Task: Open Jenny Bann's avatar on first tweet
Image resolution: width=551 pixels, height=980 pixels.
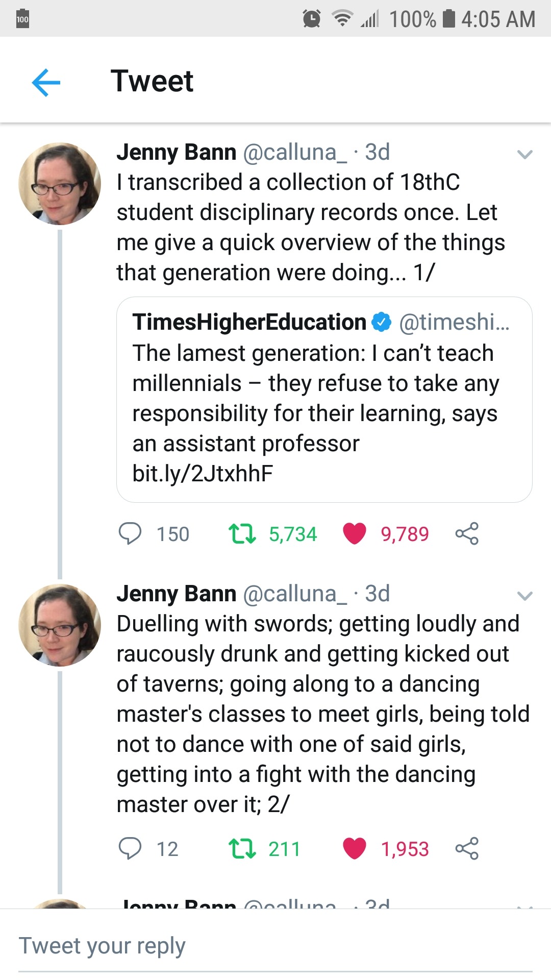Action: (60, 184)
